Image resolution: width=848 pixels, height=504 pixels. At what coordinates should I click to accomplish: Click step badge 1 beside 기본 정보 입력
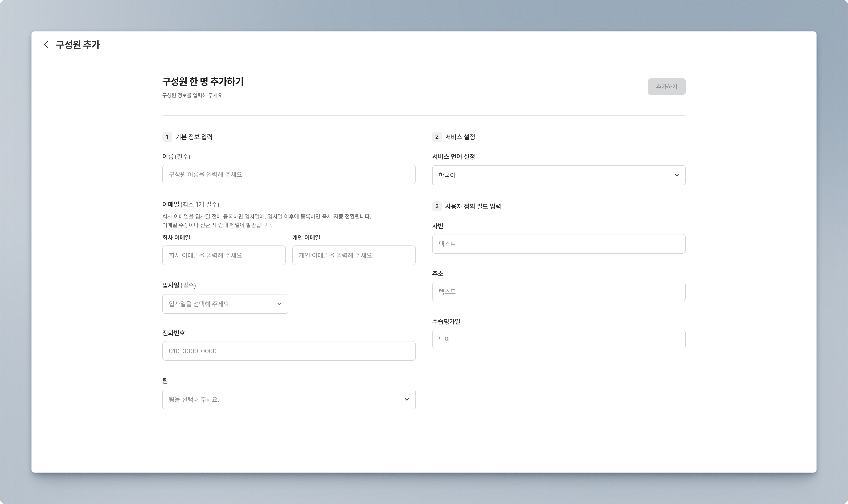tap(167, 137)
